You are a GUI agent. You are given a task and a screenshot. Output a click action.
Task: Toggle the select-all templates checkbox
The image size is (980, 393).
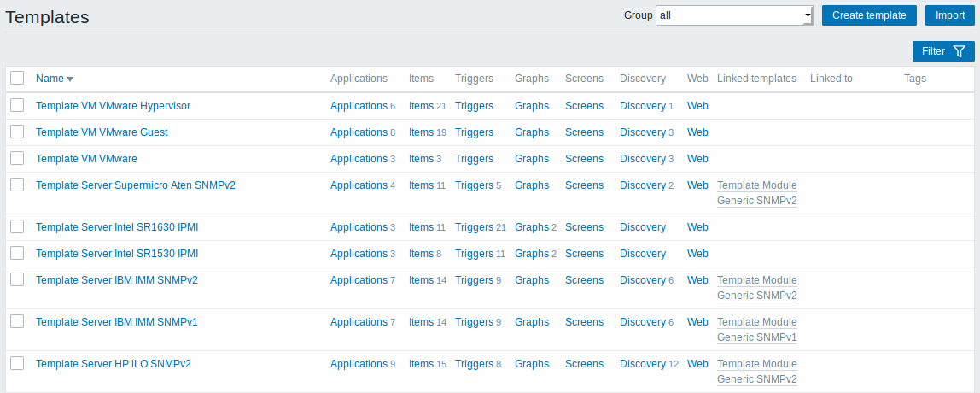[17, 79]
